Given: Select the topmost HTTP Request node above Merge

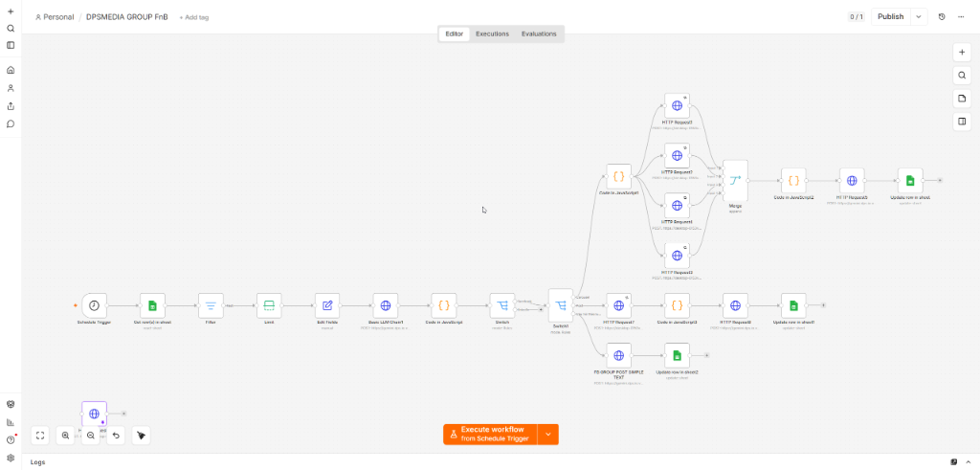Looking at the screenshot, I should [x=677, y=105].
